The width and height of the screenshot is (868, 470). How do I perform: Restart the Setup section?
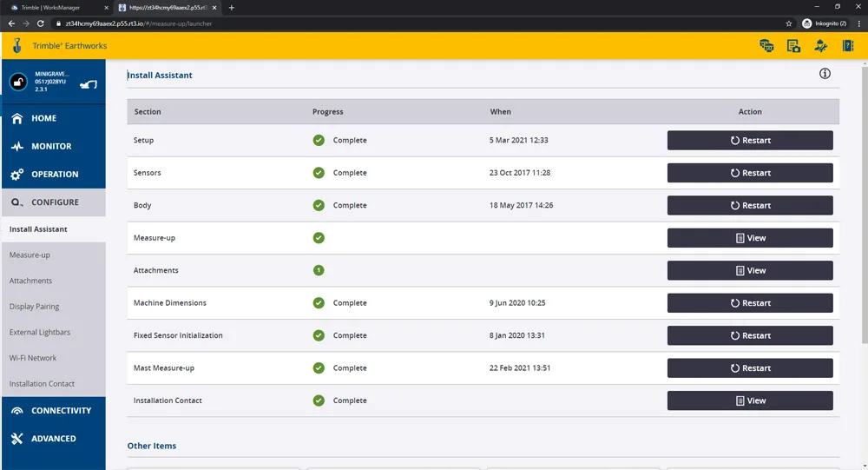[x=750, y=140]
